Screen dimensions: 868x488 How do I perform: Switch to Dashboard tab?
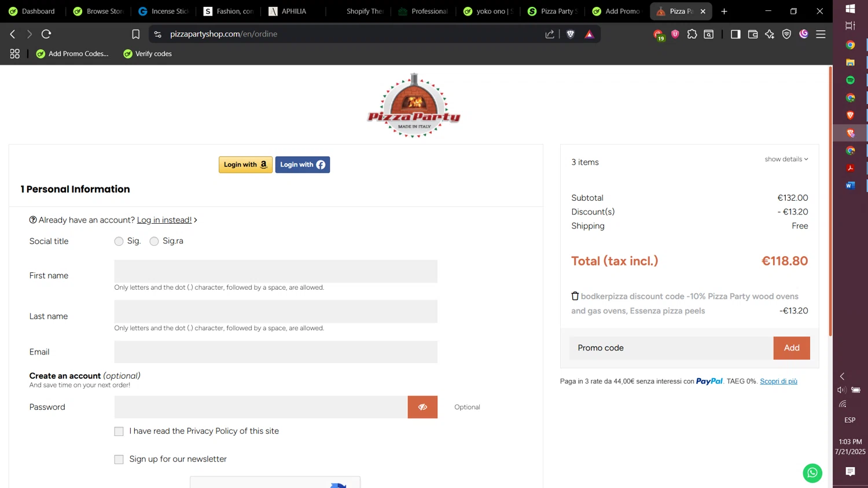click(32, 11)
